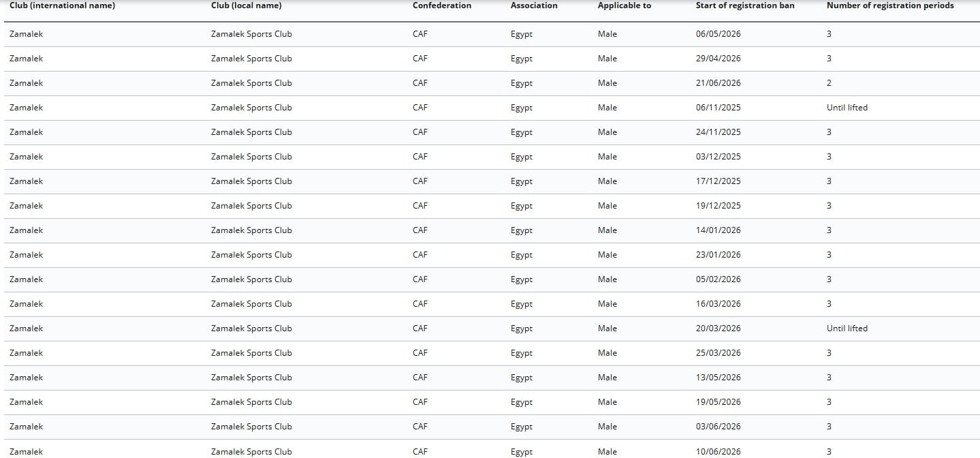
Task: Select the date cell 14/01/2026
Action: (718, 230)
